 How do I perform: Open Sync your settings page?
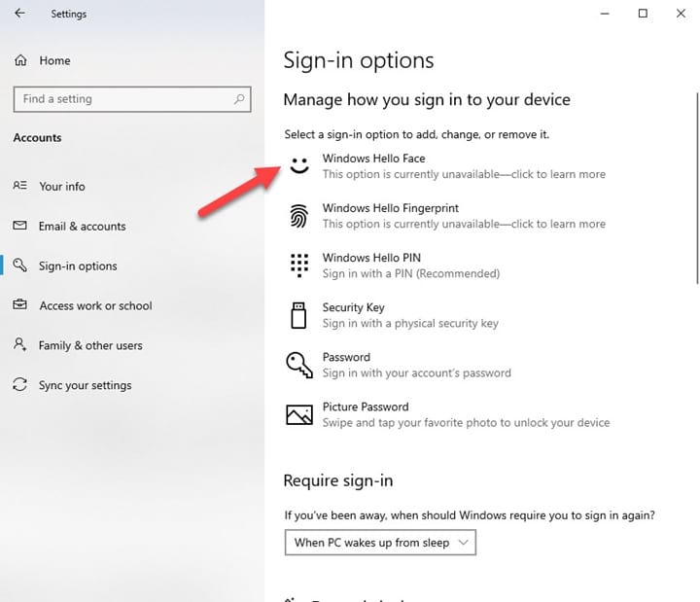click(x=85, y=385)
